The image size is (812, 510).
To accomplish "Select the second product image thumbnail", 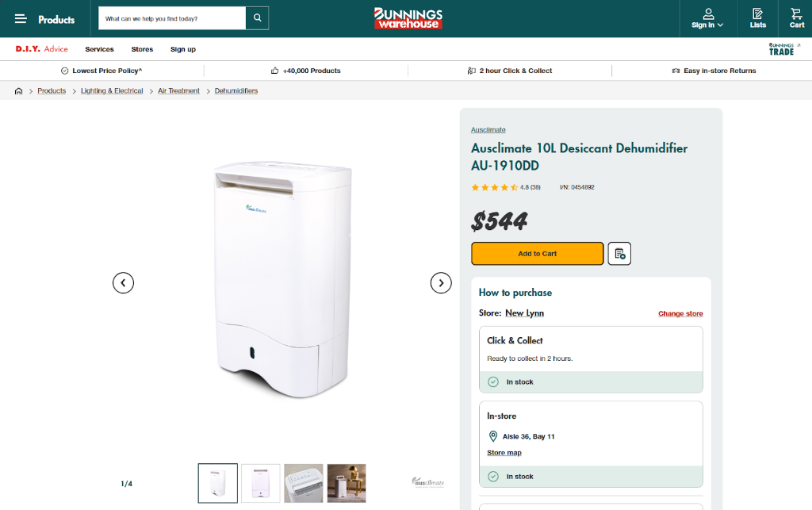I will 260,483.
